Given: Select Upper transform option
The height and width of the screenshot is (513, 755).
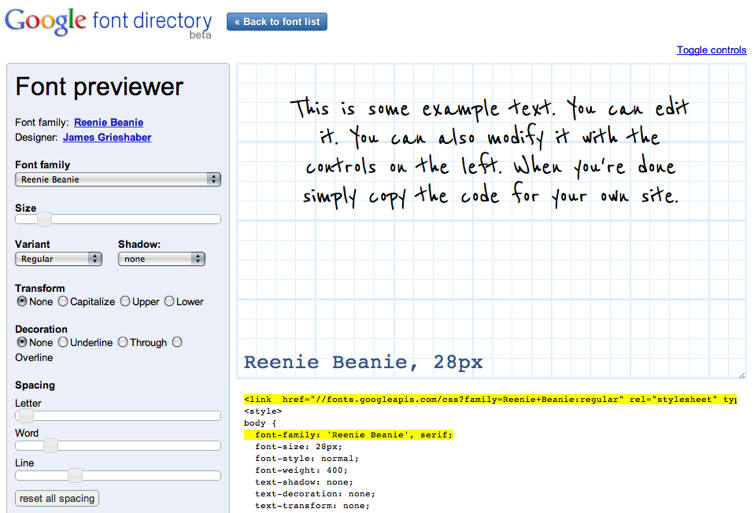Looking at the screenshot, I should (125, 301).
